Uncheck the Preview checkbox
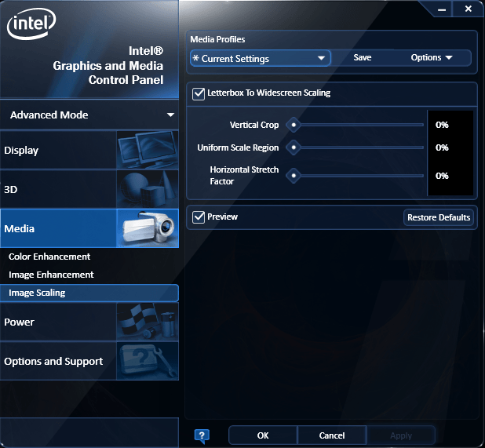The height and width of the screenshot is (448, 485). 199,217
